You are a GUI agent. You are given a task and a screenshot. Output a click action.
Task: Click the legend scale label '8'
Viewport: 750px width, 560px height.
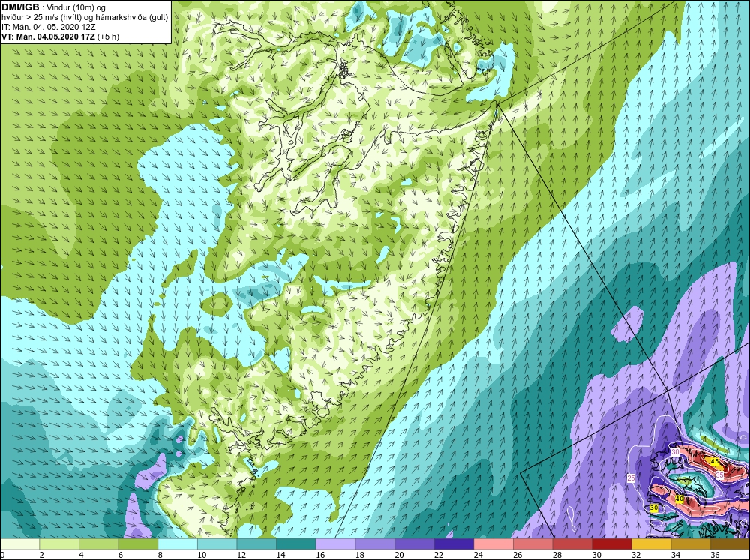(x=160, y=555)
